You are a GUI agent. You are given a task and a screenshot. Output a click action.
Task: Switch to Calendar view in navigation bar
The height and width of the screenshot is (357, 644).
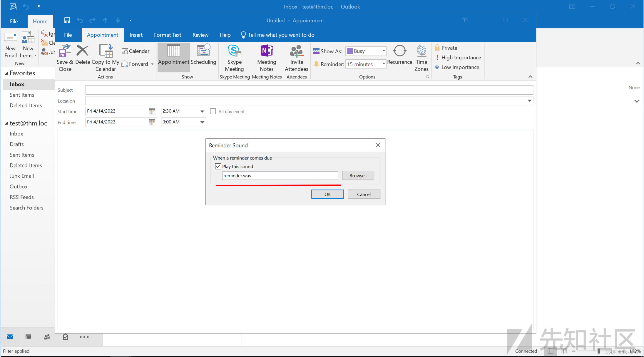(28, 337)
